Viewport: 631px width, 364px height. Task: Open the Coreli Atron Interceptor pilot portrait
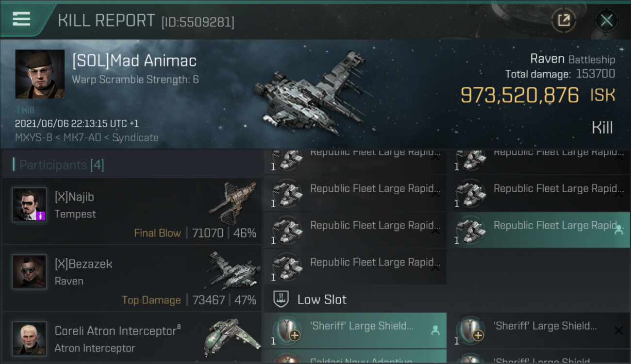[30, 338]
